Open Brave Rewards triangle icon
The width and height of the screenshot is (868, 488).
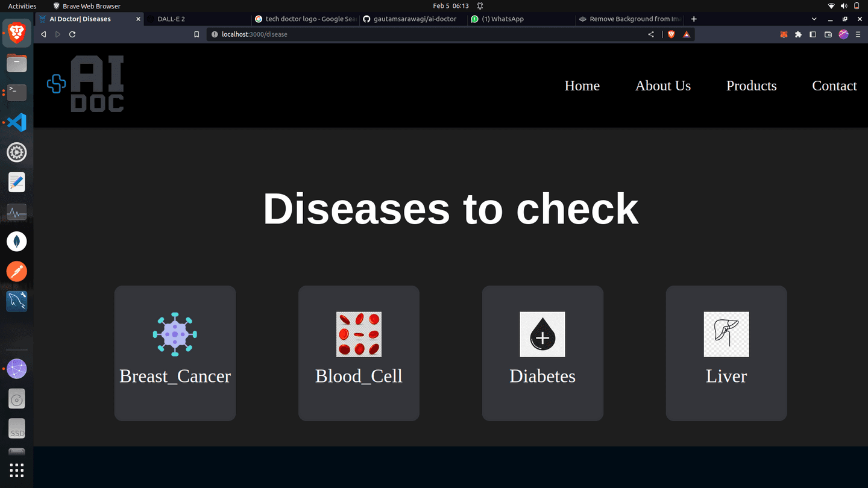tap(687, 34)
